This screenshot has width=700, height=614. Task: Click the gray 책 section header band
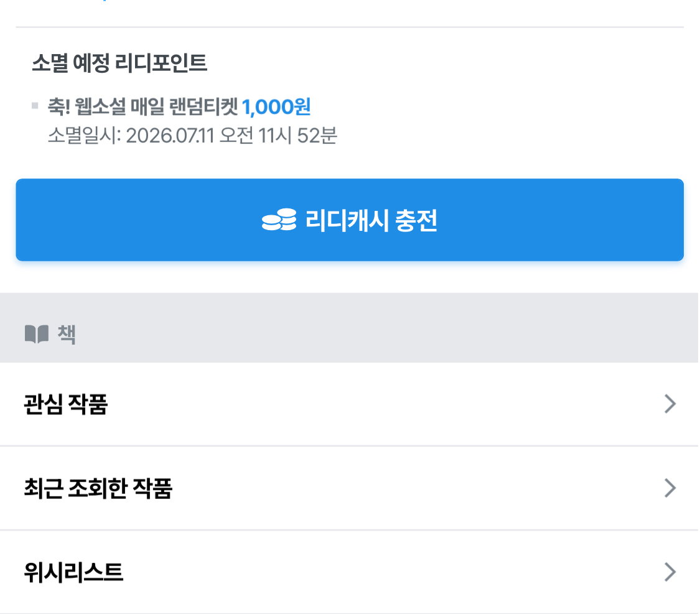click(x=350, y=328)
